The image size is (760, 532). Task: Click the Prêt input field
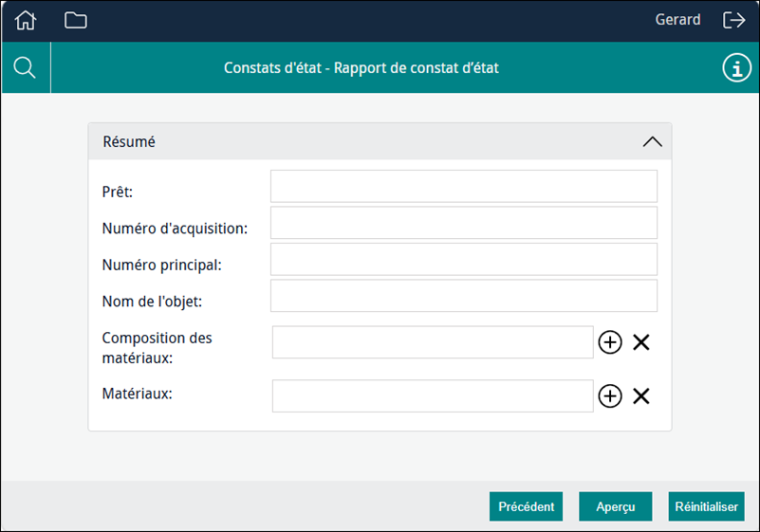click(x=464, y=186)
